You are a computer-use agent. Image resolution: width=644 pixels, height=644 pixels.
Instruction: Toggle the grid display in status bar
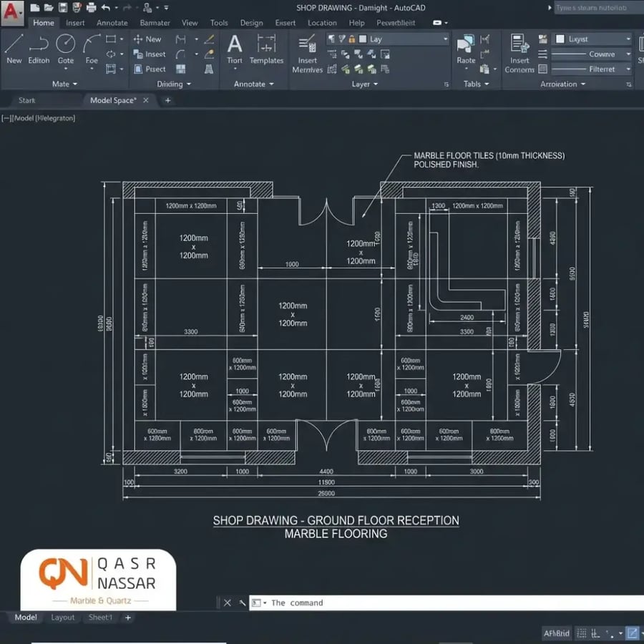click(x=582, y=633)
